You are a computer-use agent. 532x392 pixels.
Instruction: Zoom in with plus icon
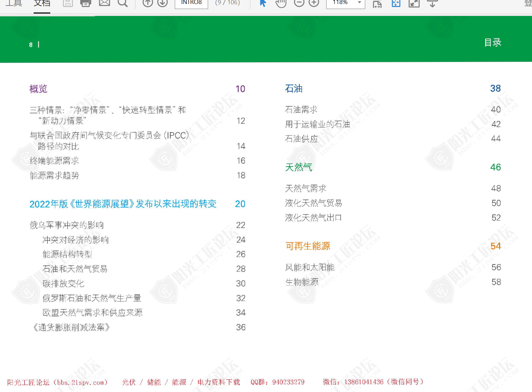coord(314,3)
